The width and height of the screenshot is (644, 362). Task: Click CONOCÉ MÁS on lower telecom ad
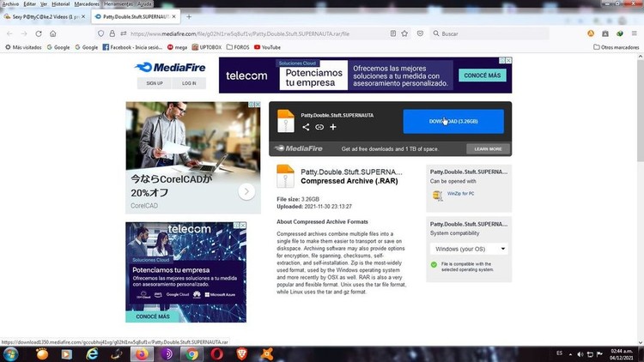tap(152, 317)
